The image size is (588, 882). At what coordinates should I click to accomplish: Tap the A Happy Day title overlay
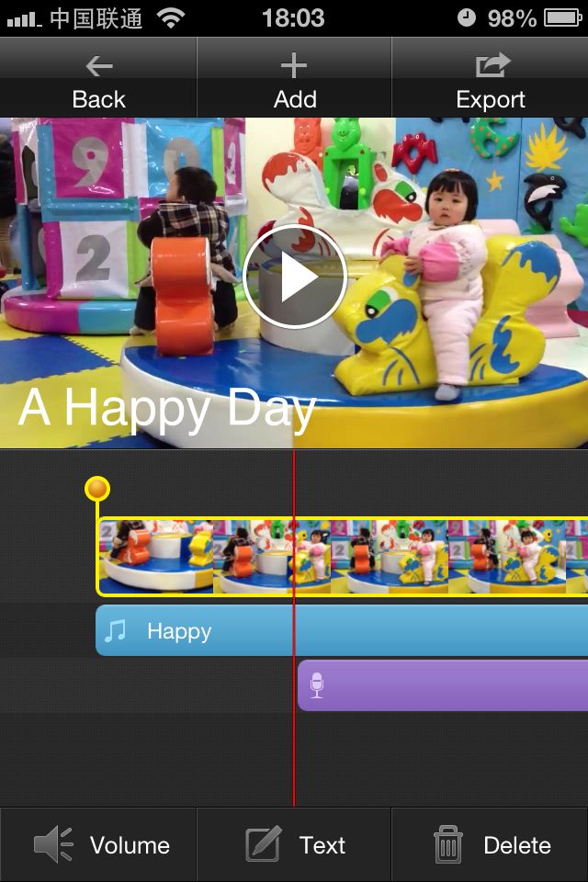(167, 409)
